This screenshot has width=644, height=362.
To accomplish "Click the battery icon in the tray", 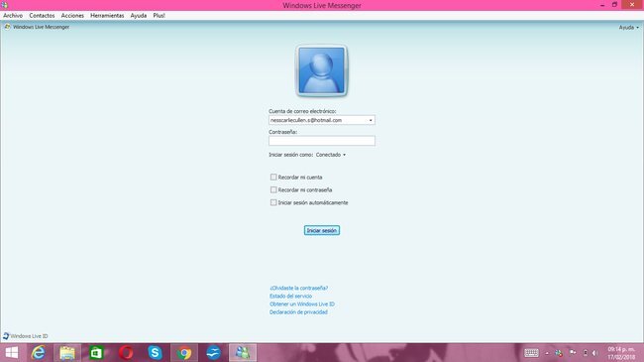I will pyautogui.click(x=586, y=353).
